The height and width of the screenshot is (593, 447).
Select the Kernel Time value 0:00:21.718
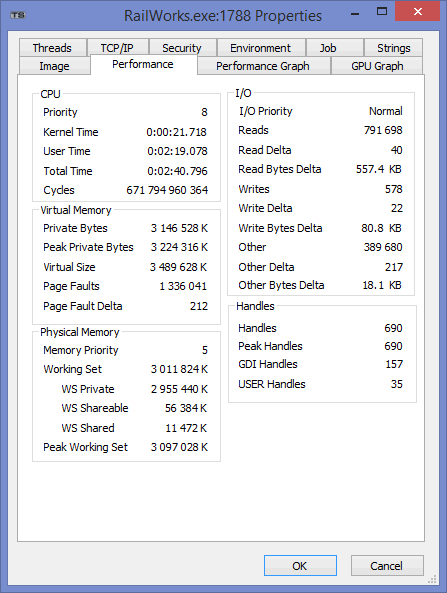tap(177, 132)
